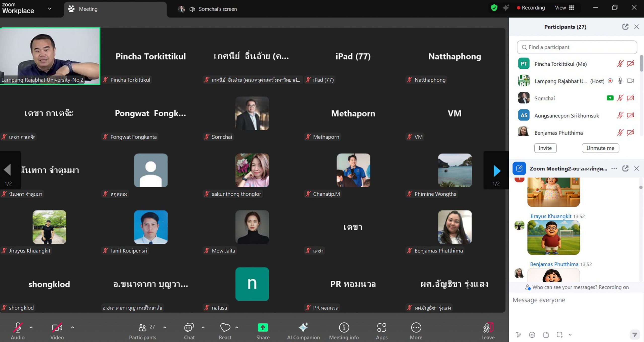Viewport: 644px width, 342px height.
Task: Expand the Video options caret
Action: [x=72, y=327]
